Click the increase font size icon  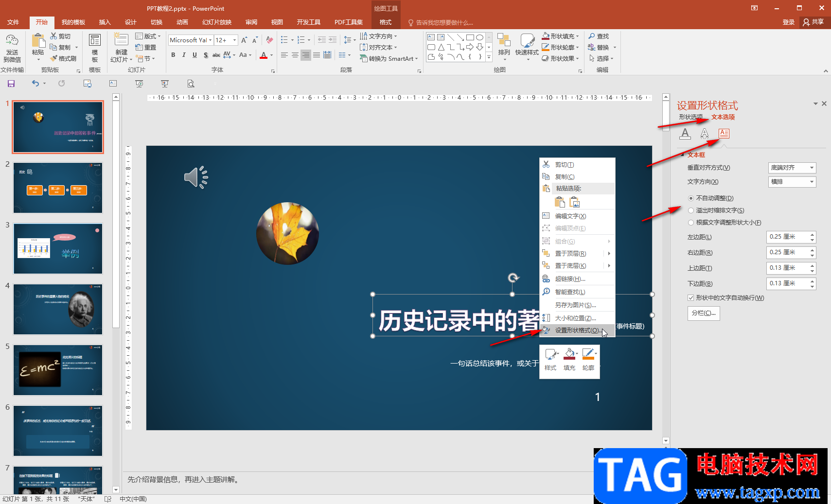(244, 40)
